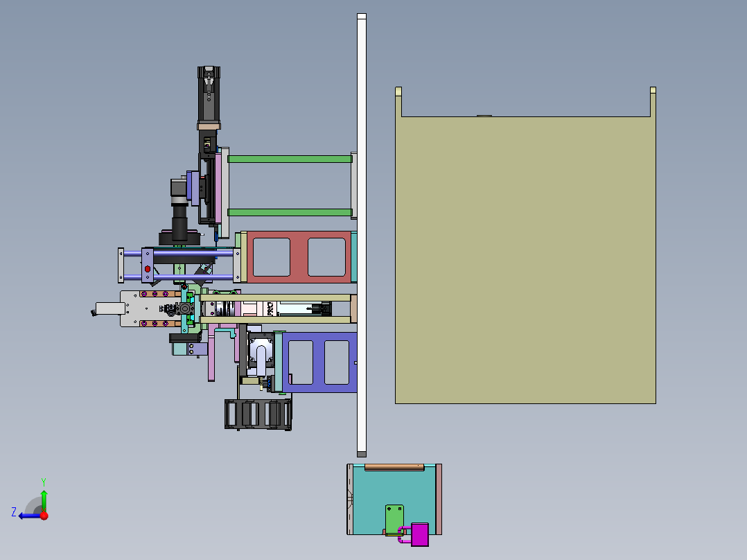This screenshot has width=747, height=560.
Task: Select the red hex bolt on the slide block
Action: pos(148,270)
